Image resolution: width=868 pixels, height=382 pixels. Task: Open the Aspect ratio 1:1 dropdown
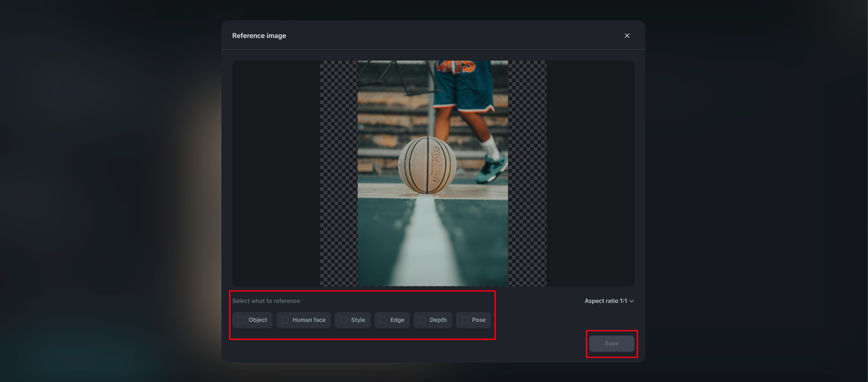(609, 301)
